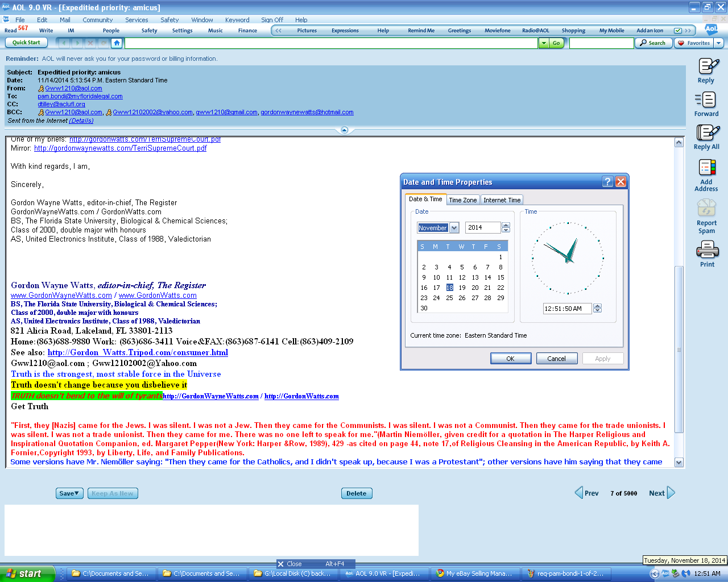Click the address URL bar

[331, 43]
